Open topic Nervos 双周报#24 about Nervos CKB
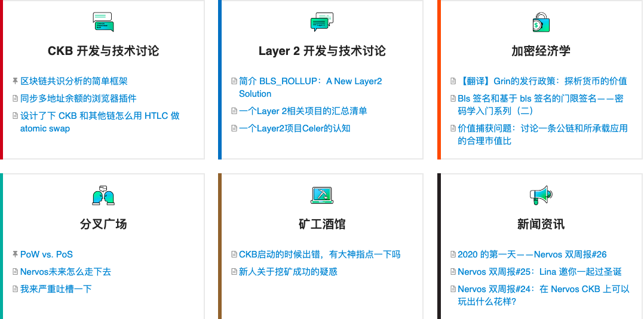 544,295
